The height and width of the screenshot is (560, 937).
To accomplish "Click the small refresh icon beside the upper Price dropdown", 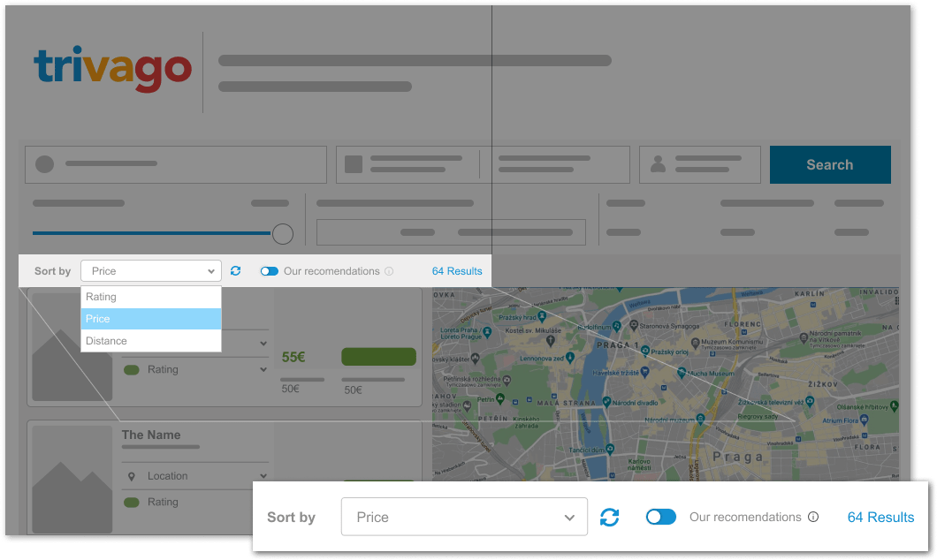I will tap(235, 271).
